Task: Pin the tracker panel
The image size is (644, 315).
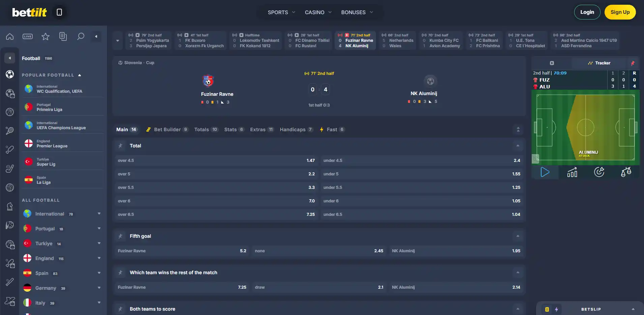Action: point(633,63)
